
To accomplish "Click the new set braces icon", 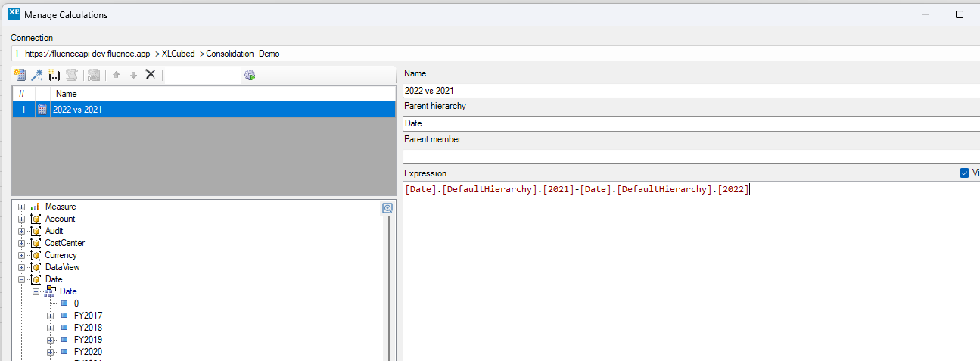I will click(x=54, y=75).
